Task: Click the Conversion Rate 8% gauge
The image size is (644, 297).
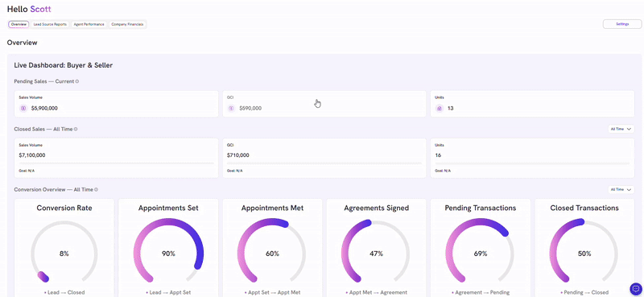Action: pyautogui.click(x=64, y=251)
